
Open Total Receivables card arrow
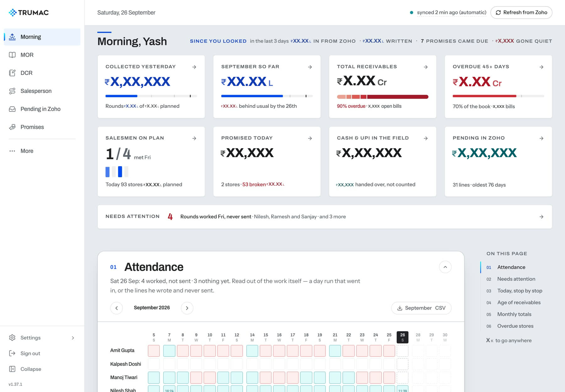coord(426,67)
